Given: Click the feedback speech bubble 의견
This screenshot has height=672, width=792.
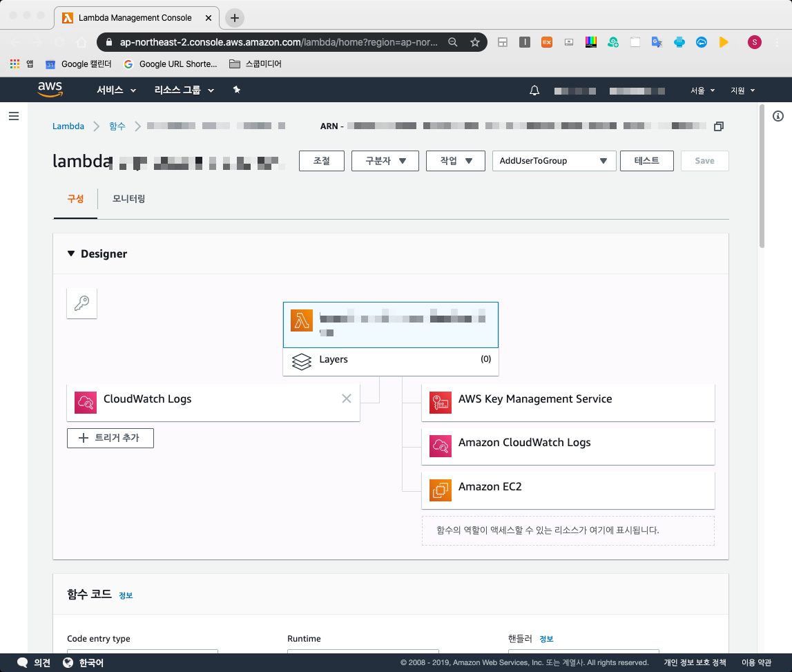Looking at the screenshot, I should coord(34,662).
